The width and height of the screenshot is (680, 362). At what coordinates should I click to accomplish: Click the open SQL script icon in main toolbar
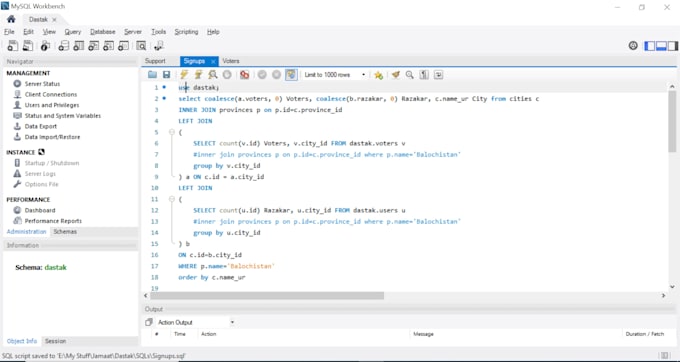tap(28, 46)
